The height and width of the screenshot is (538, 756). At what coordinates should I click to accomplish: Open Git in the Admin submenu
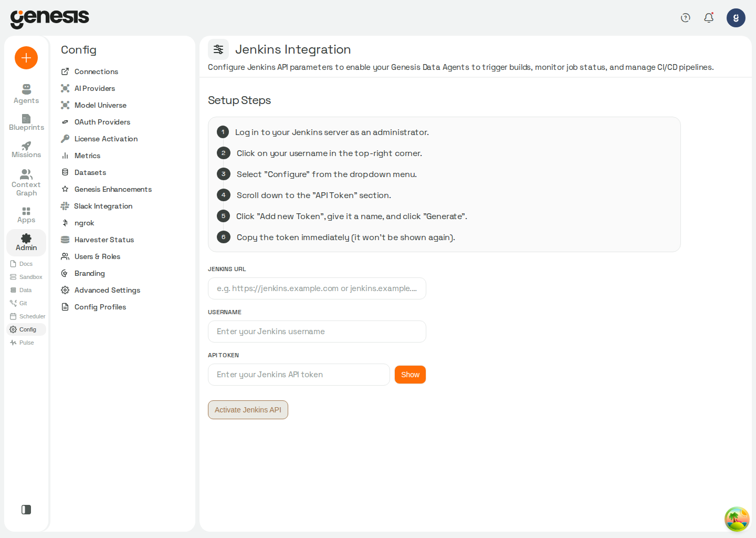[26, 303]
